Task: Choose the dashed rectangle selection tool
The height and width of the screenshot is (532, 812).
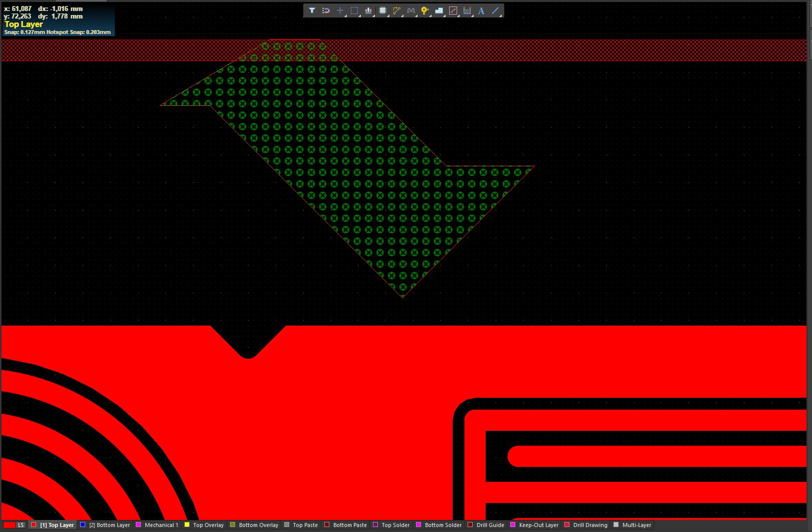Action: pyautogui.click(x=354, y=11)
